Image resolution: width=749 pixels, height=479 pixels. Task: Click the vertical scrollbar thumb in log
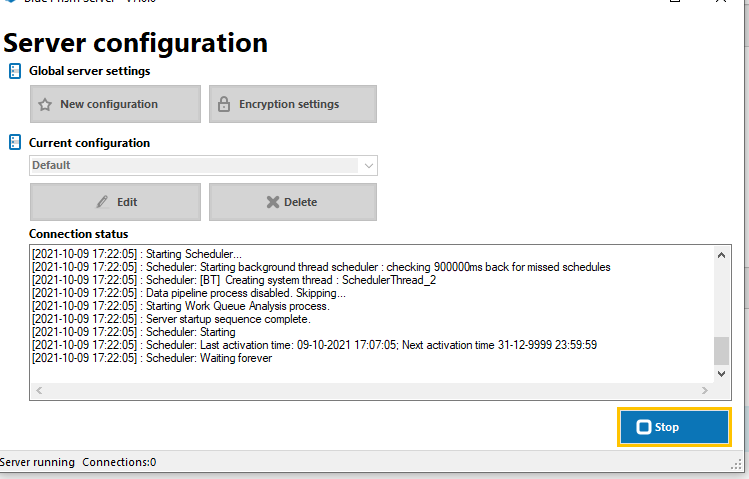point(721,351)
